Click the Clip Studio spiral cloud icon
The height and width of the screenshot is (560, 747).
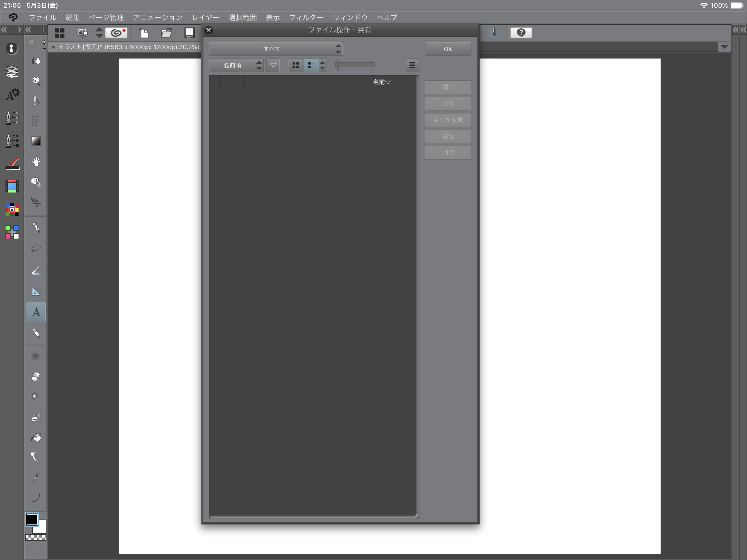pyautogui.click(x=116, y=33)
